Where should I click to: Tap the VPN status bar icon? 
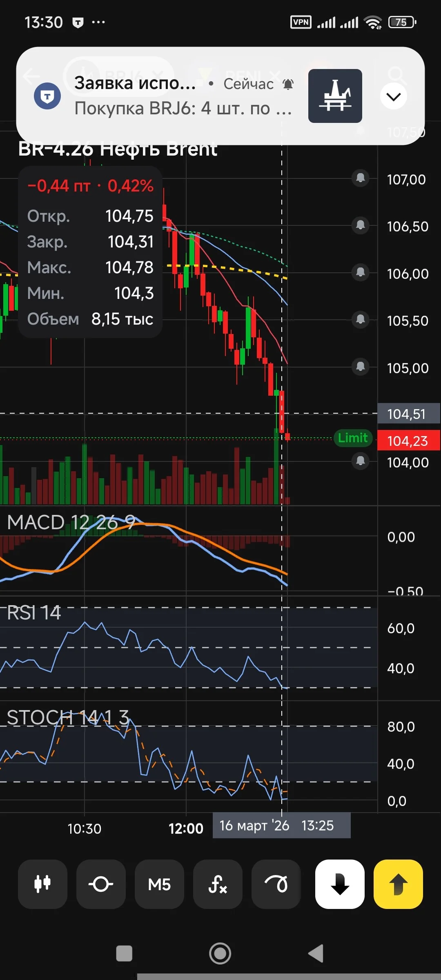(301, 22)
